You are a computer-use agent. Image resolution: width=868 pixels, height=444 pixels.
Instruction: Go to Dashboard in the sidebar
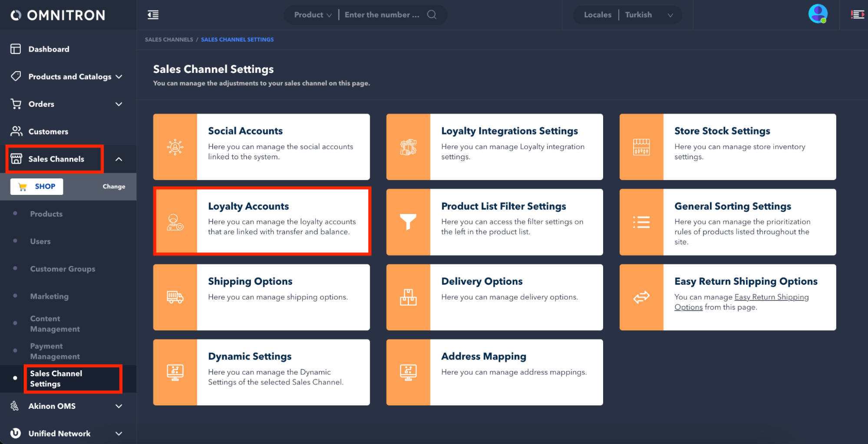[x=49, y=49]
